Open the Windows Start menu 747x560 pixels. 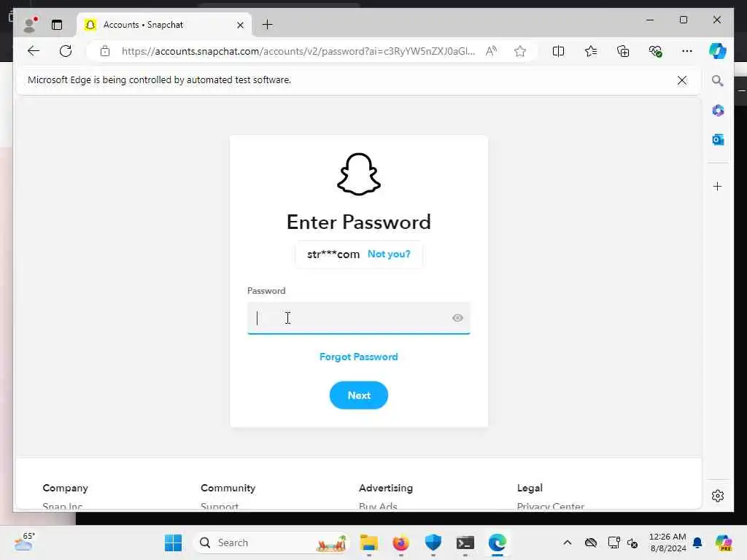(x=173, y=542)
